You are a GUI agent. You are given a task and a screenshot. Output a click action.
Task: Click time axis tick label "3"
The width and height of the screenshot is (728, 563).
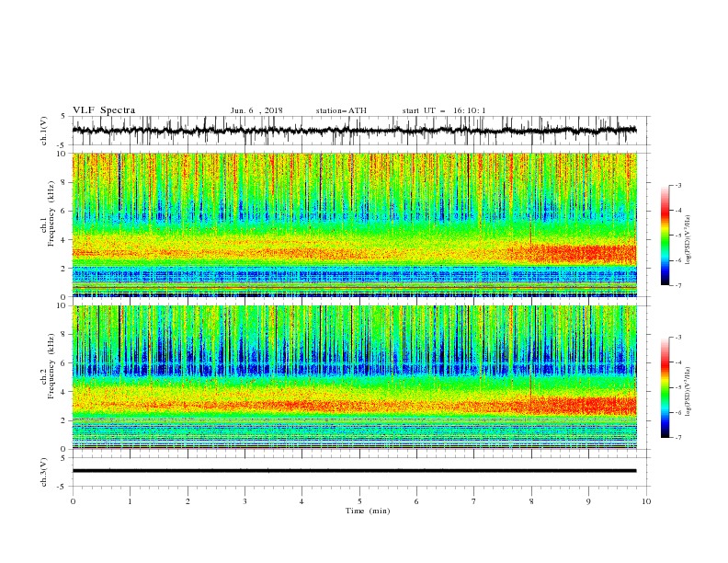click(245, 501)
